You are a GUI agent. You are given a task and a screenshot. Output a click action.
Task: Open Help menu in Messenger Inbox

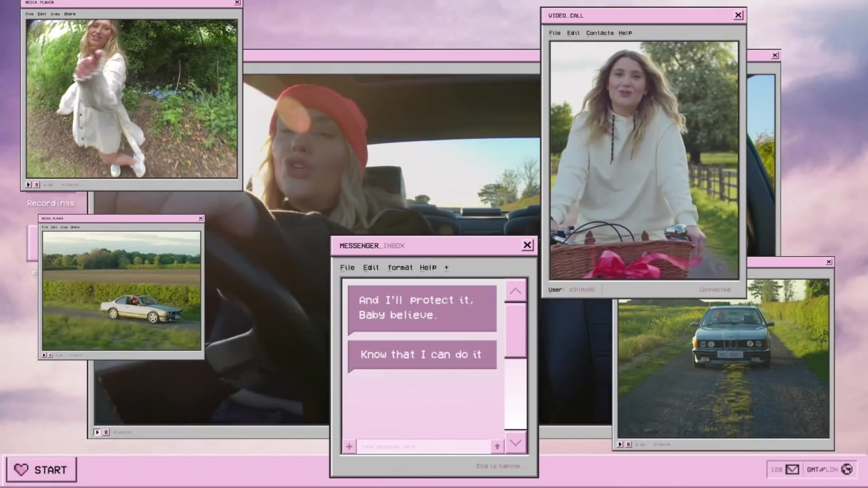pyautogui.click(x=428, y=267)
